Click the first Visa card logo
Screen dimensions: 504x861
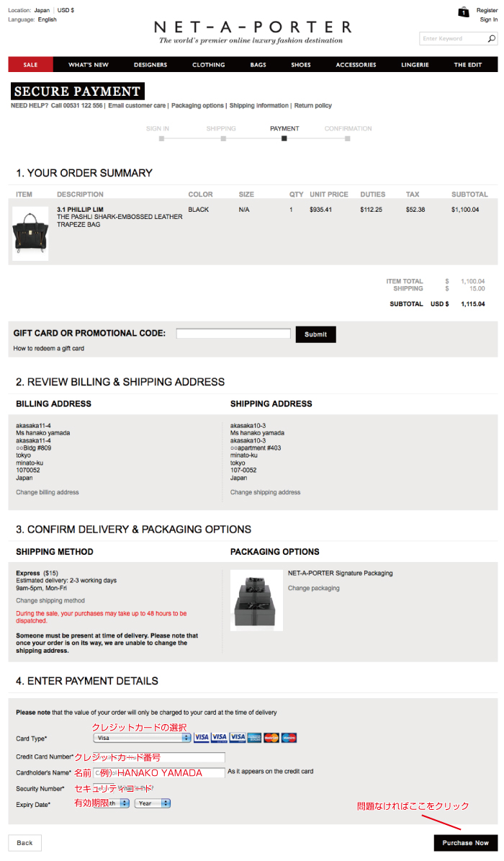[x=202, y=738]
